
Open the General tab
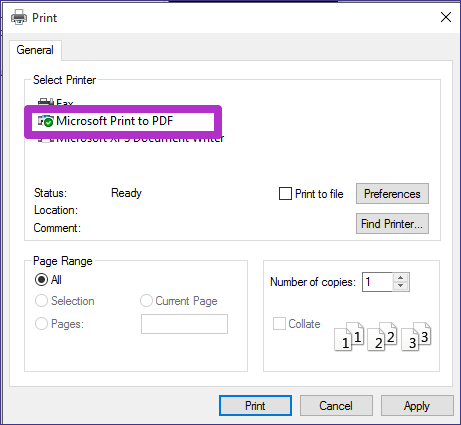(35, 50)
